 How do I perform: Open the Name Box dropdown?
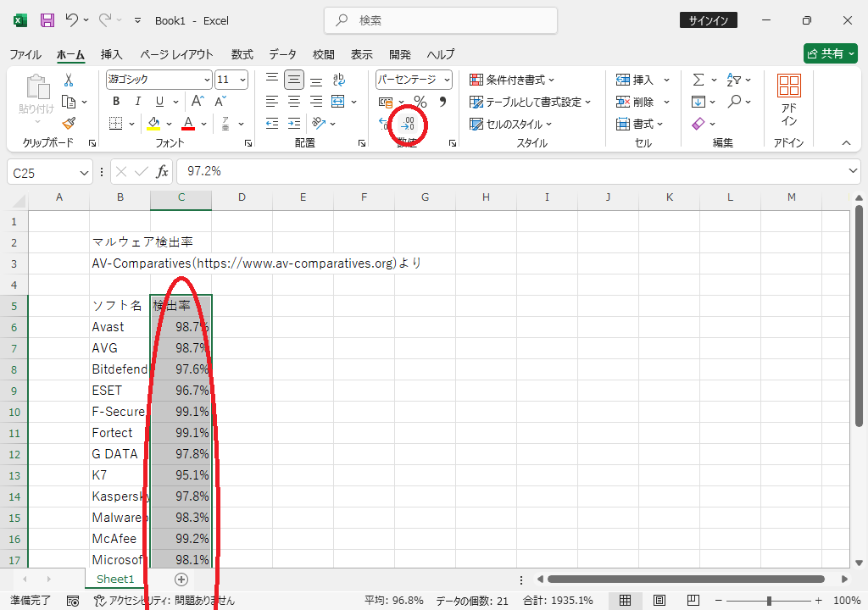tap(84, 173)
